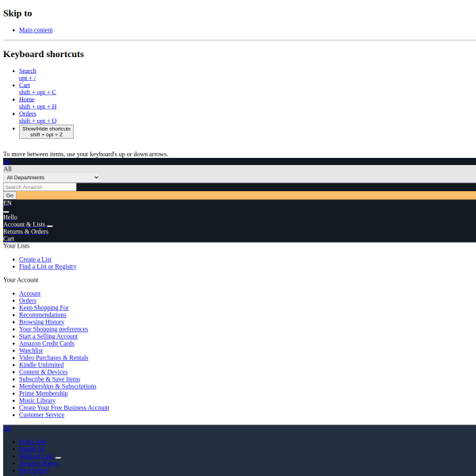Open Returns & Orders
The image size is (476, 476).
(x=26, y=232)
